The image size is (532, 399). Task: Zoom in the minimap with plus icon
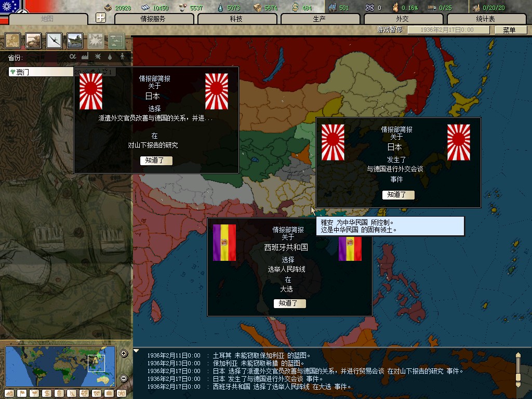(124, 354)
